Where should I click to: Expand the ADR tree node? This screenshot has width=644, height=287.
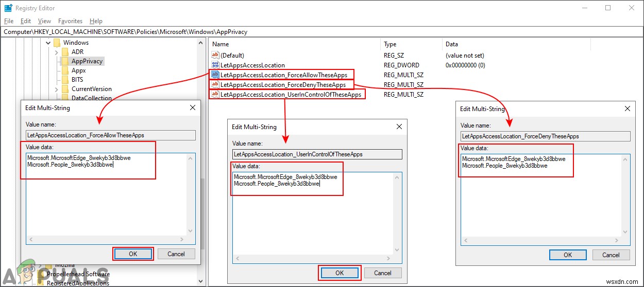pyautogui.click(x=57, y=52)
